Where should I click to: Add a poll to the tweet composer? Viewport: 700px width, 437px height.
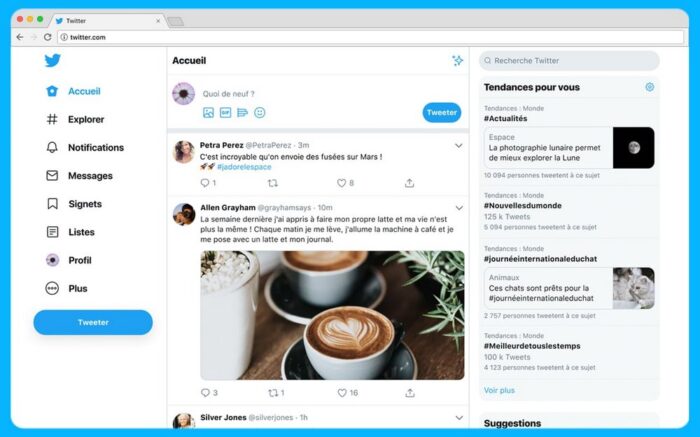(x=242, y=112)
